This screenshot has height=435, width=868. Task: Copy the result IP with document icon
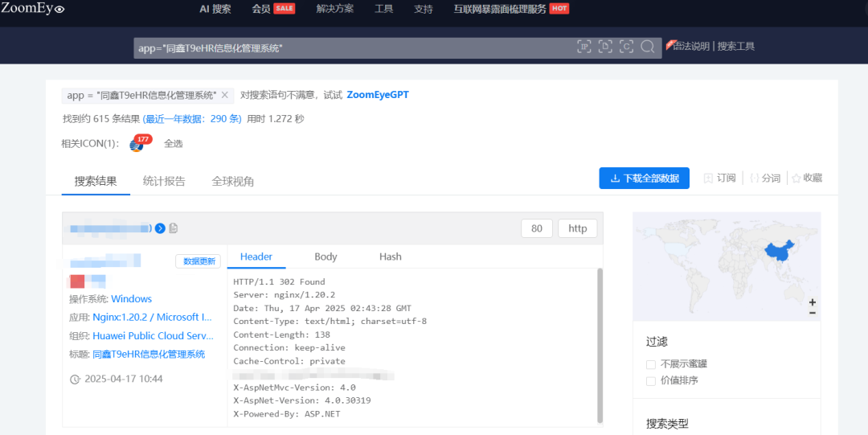coord(174,228)
